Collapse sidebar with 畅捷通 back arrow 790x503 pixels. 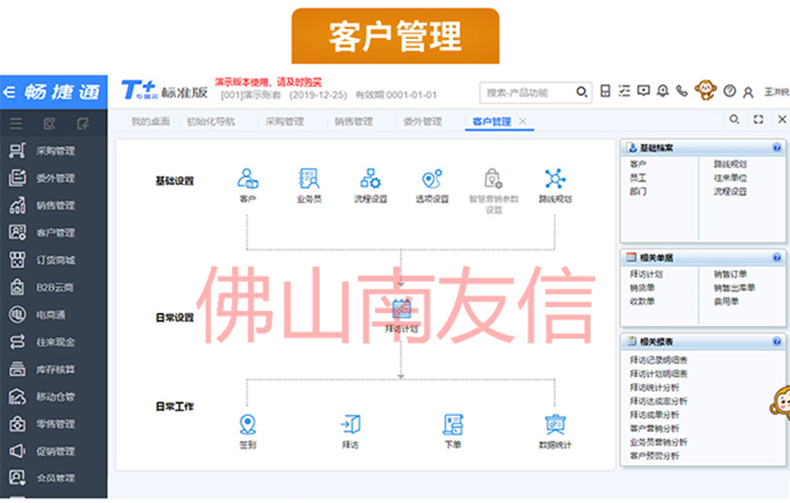pos(9,92)
